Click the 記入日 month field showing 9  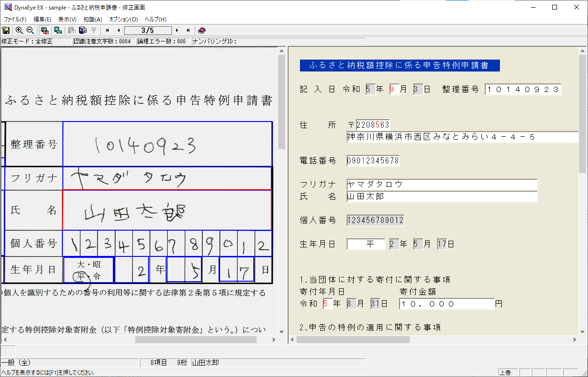[x=394, y=89]
